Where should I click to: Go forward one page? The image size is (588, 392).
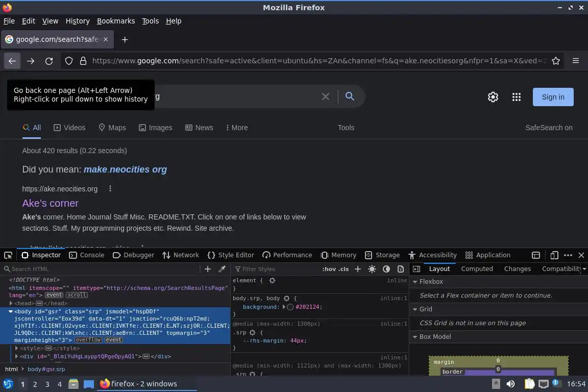tap(31, 61)
